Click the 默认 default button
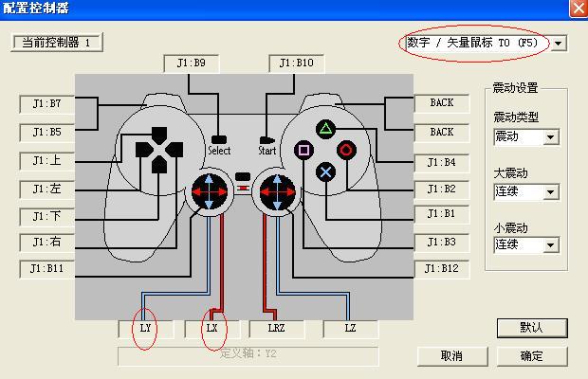This screenshot has height=379, width=588. click(x=532, y=328)
